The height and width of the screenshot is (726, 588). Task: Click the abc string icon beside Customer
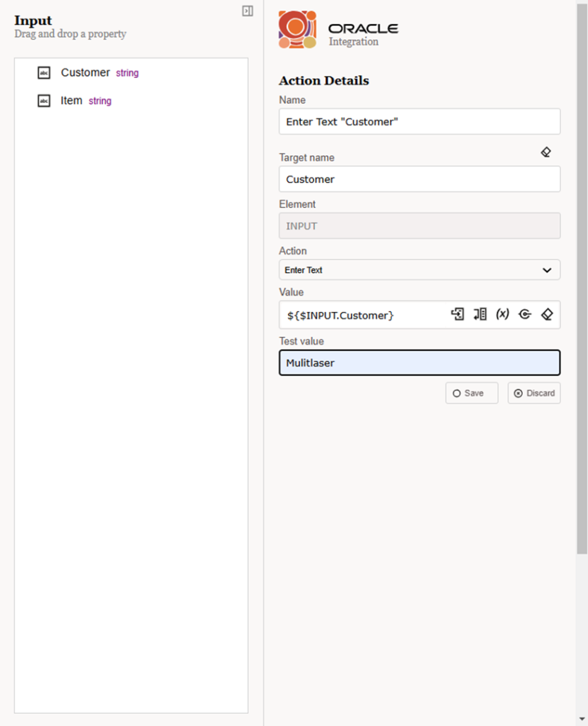click(44, 72)
